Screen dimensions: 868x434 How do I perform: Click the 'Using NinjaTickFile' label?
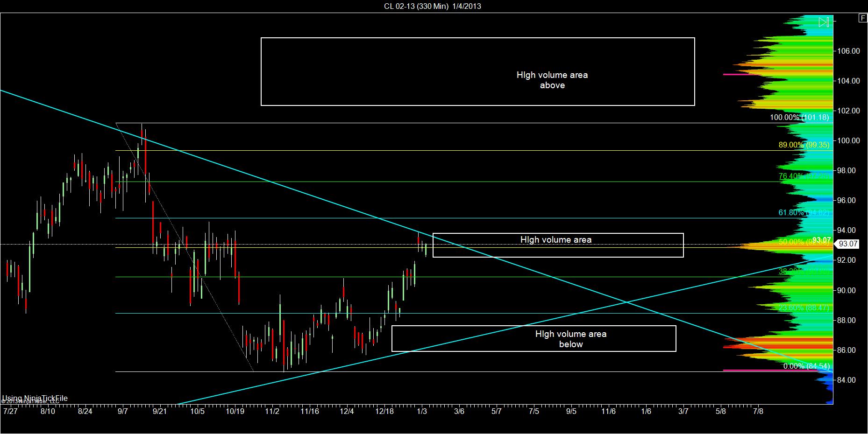(x=35, y=398)
